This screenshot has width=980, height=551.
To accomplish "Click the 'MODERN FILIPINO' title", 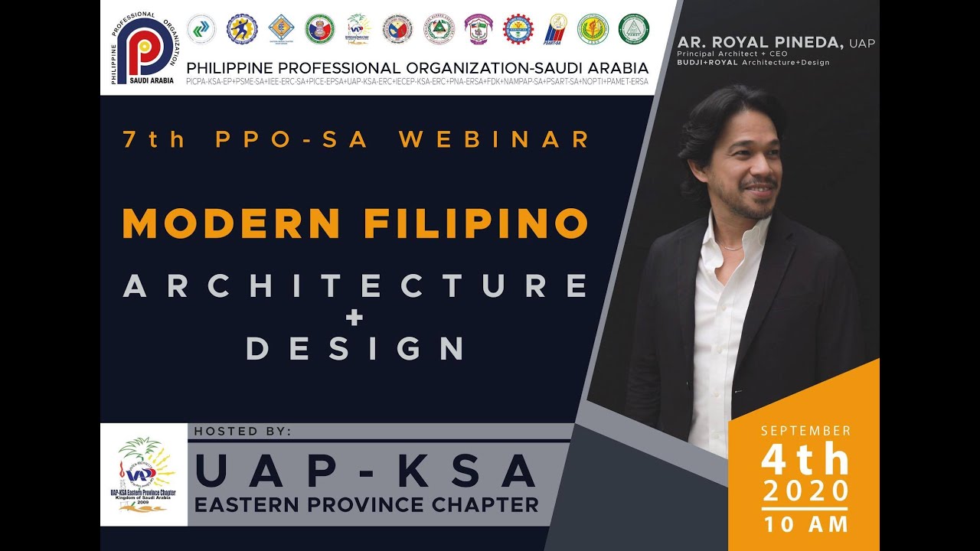I will coord(355,223).
